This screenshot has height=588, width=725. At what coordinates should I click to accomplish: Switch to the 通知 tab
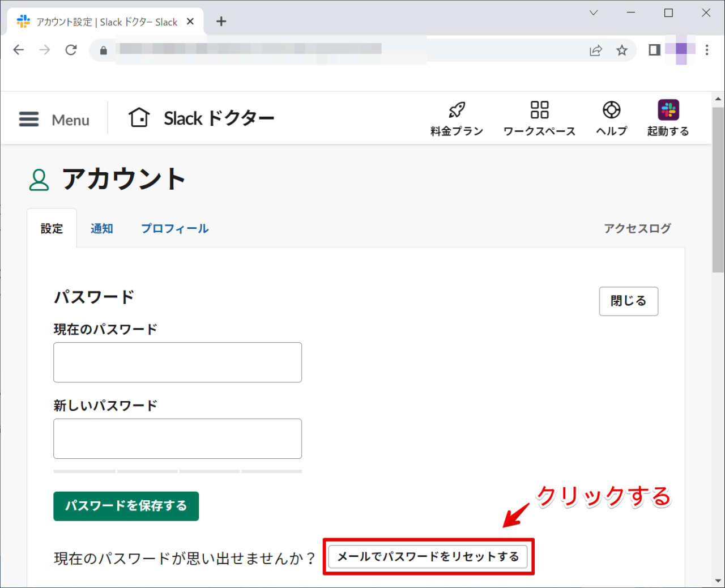tap(102, 228)
